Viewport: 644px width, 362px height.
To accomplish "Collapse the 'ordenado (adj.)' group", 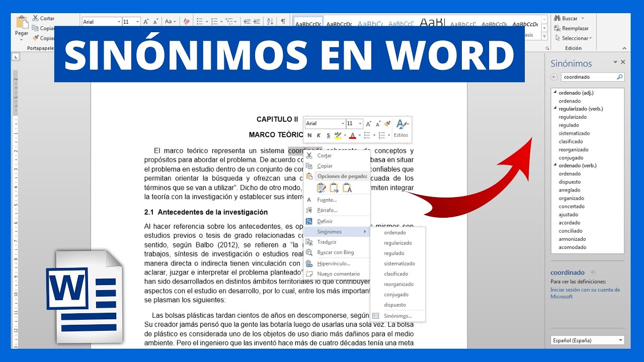I will tap(555, 93).
